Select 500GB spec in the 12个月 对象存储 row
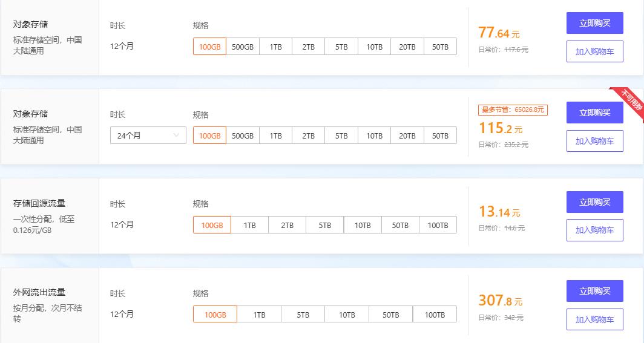Image resolution: width=644 pixels, height=343 pixels. point(243,47)
